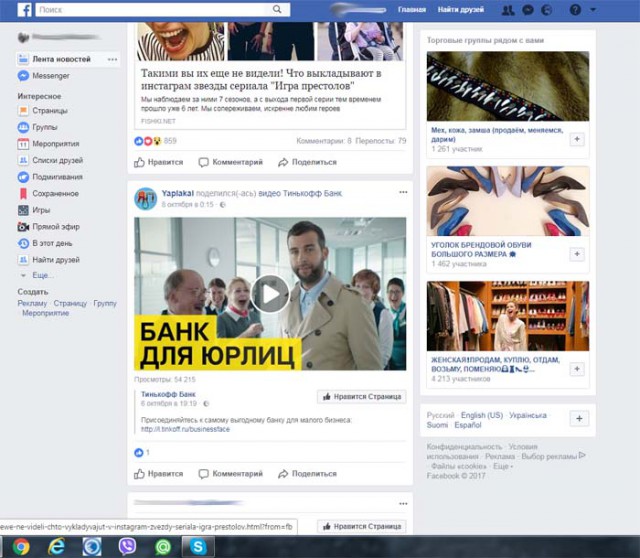640x558 pixels.
Task: Click the В этот день clock icon
Action: pyautogui.click(x=23, y=243)
